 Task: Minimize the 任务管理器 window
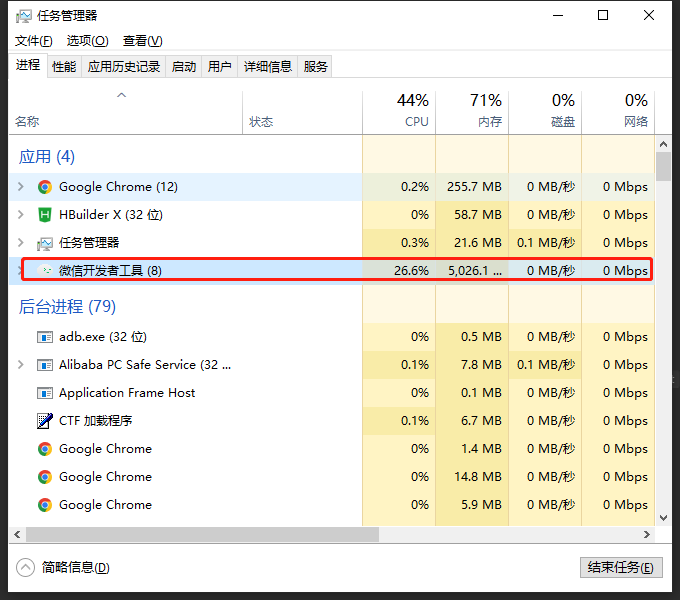[x=558, y=16]
